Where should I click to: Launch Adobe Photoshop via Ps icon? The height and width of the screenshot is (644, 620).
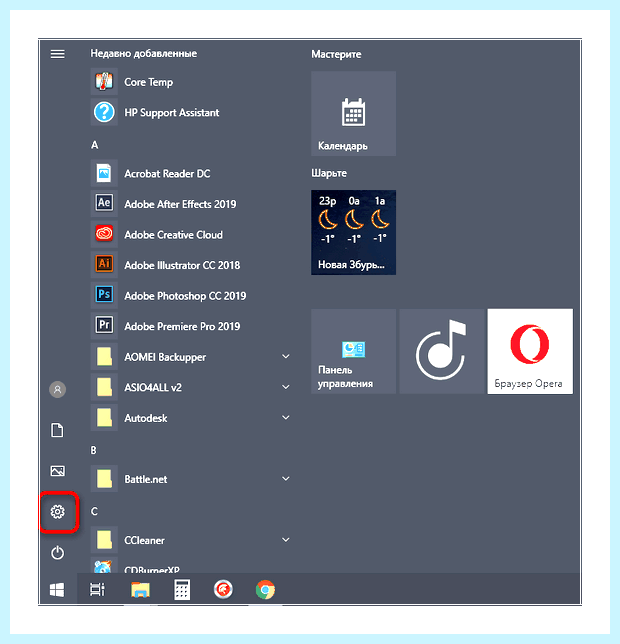tap(104, 295)
